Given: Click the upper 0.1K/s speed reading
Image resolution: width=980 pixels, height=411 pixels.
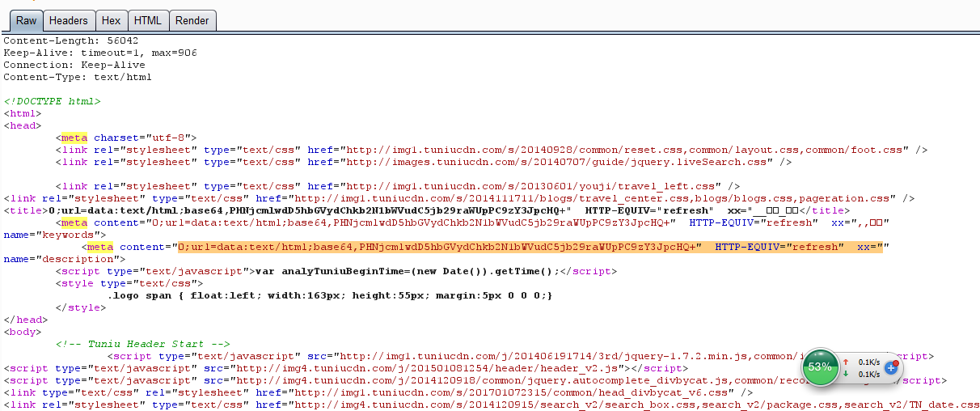Looking at the screenshot, I should point(868,362).
